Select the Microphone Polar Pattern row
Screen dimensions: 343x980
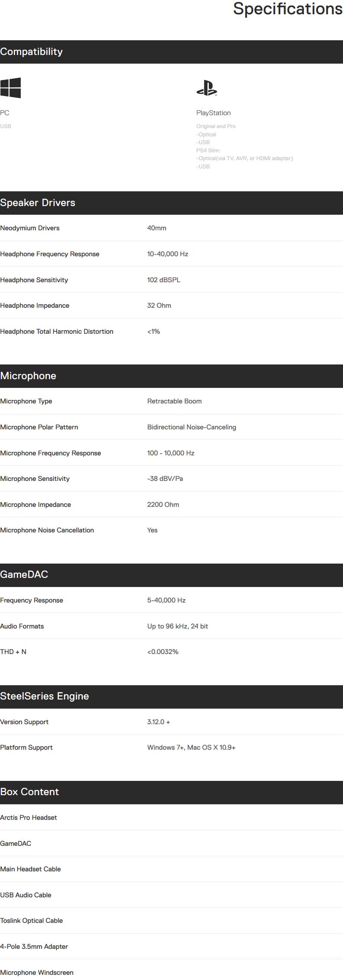point(171,427)
